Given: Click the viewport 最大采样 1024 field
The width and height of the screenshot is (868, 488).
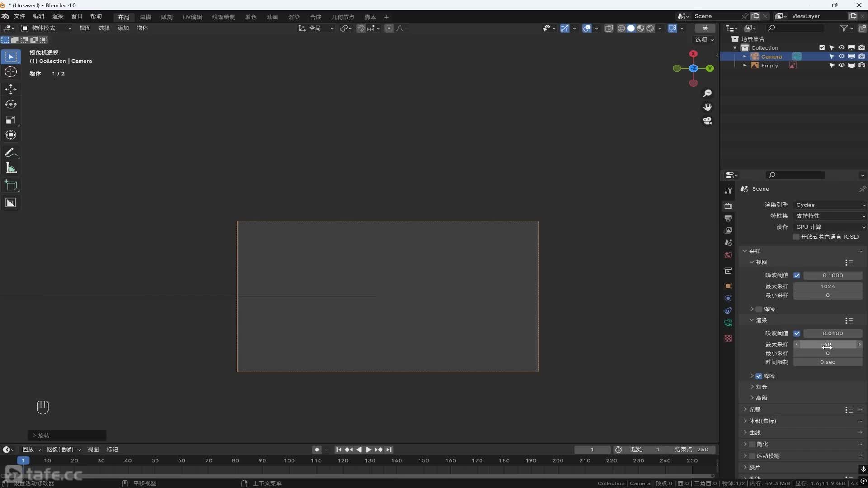Looking at the screenshot, I should tap(827, 286).
